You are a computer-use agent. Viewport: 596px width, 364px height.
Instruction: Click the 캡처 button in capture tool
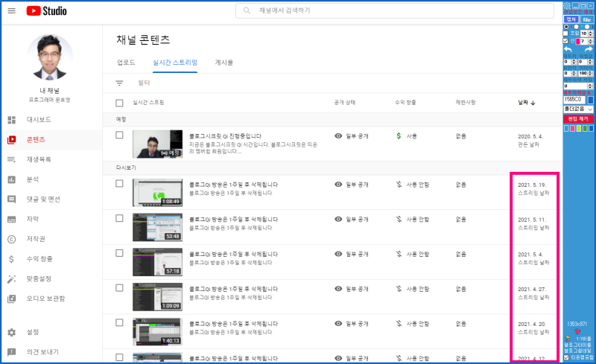pyautogui.click(x=571, y=19)
